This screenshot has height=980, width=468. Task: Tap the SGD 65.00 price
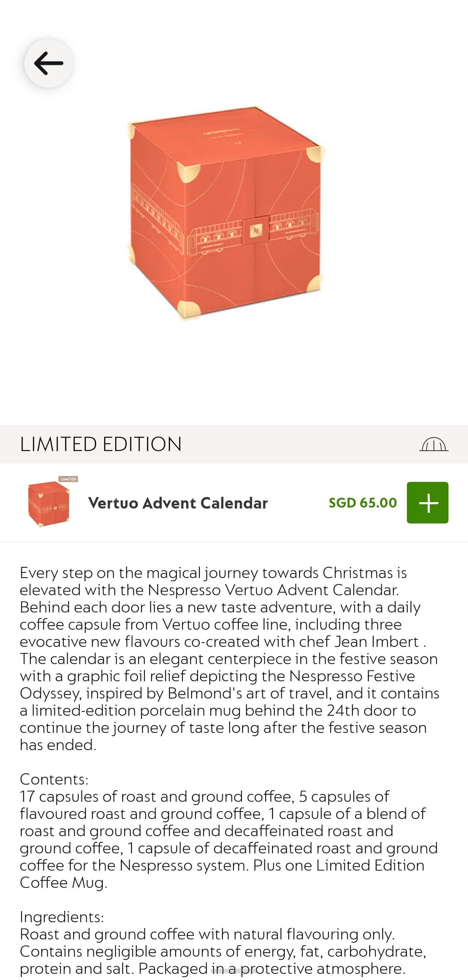[x=362, y=502]
